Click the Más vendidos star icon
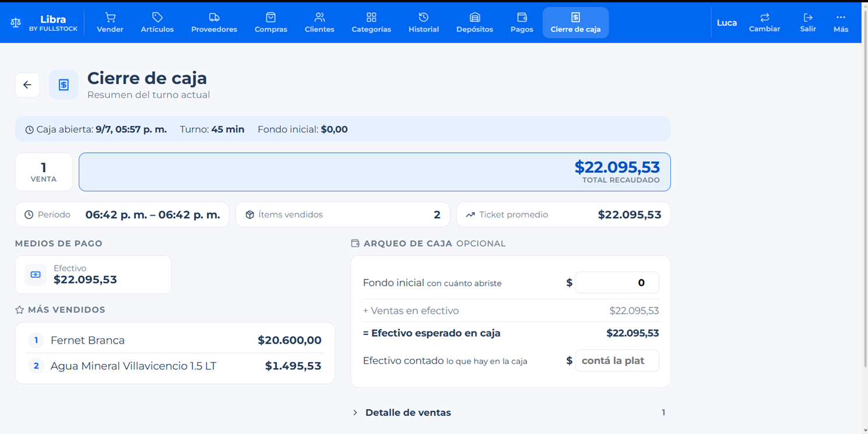Image resolution: width=868 pixels, height=434 pixels. (x=20, y=310)
